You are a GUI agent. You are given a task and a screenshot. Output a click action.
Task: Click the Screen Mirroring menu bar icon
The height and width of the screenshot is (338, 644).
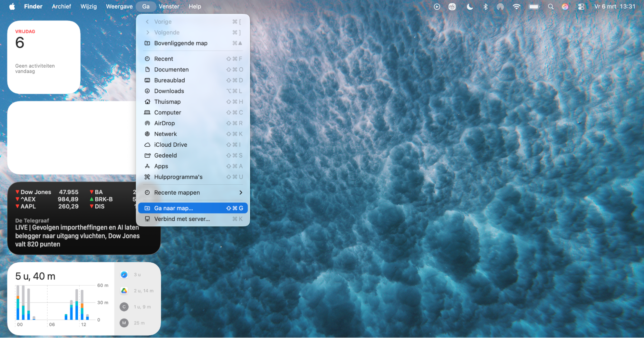(500, 6)
